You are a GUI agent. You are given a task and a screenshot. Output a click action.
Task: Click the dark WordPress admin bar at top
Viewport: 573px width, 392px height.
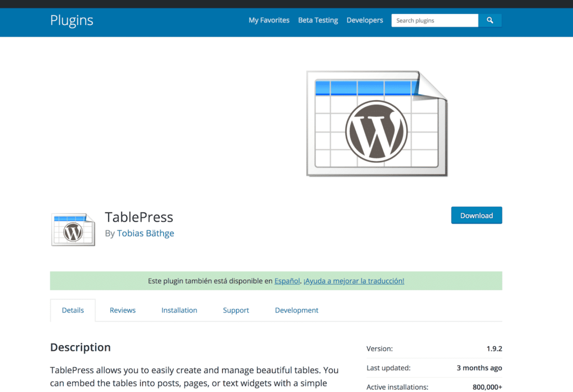click(286, 4)
